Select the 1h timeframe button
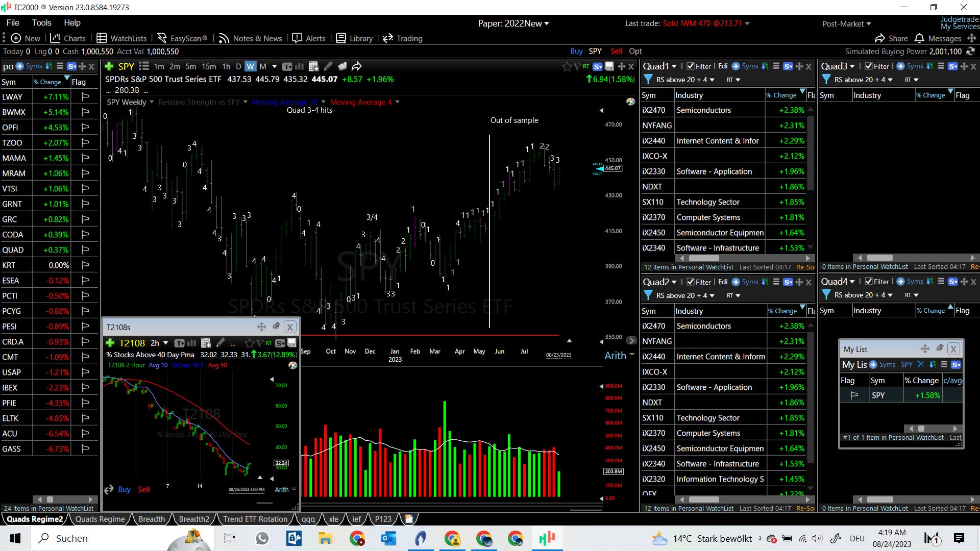980x551 pixels. 226,66
